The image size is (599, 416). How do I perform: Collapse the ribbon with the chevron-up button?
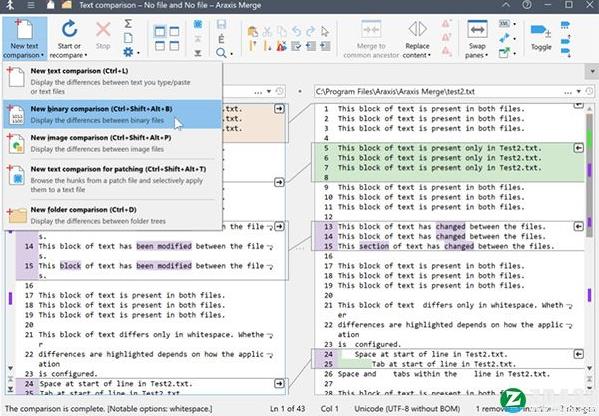pyautogui.click(x=505, y=5)
